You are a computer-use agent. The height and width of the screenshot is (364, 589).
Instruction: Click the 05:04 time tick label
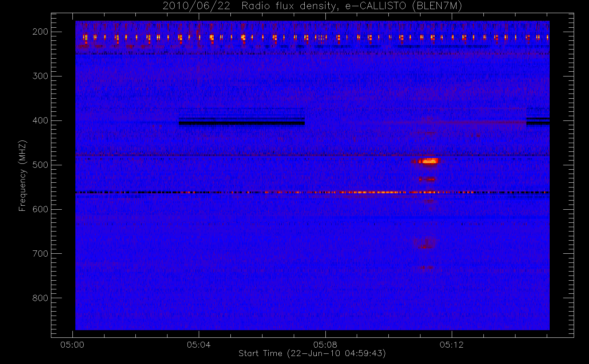199,345
